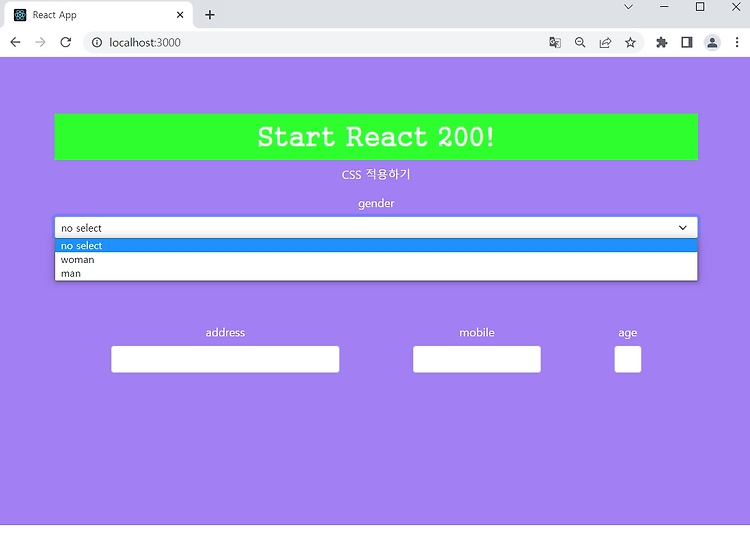Open the Extensions puzzle icon
750x534 pixels.
[x=662, y=43]
